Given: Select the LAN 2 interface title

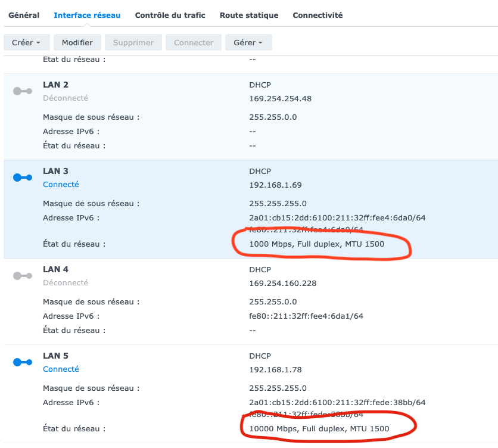Looking at the screenshot, I should coord(55,85).
